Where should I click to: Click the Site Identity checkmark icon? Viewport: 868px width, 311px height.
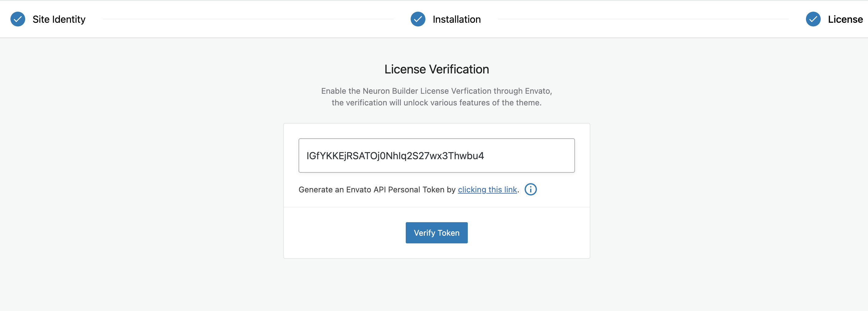(x=18, y=19)
